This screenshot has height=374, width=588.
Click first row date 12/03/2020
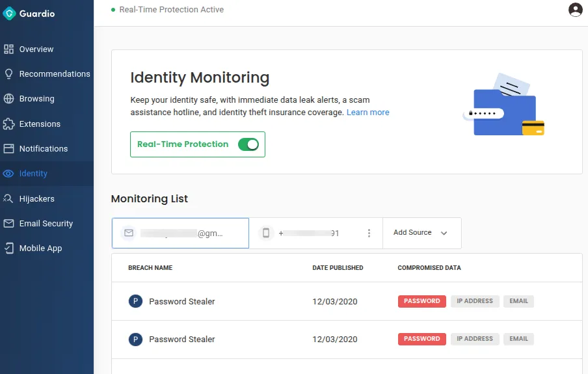pos(334,301)
